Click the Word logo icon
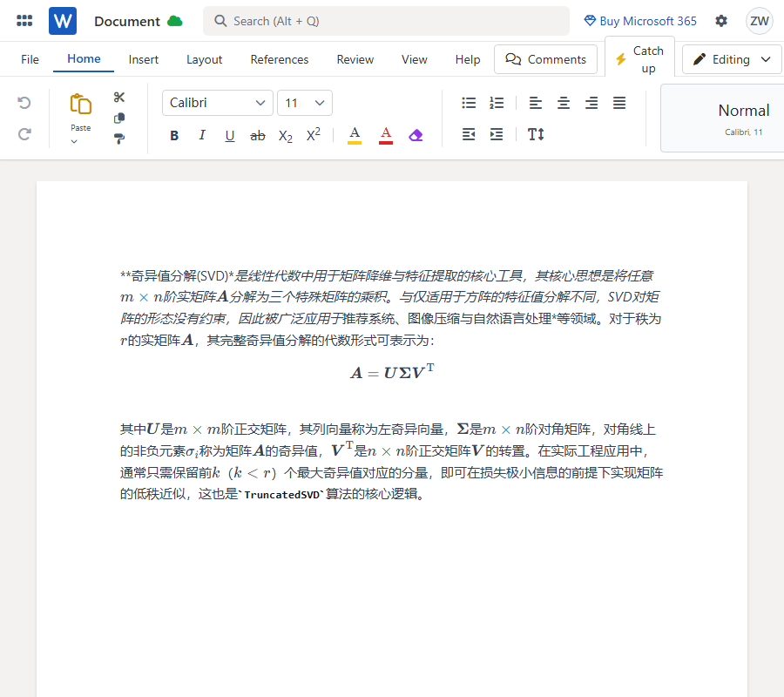The image size is (784, 697). click(x=63, y=21)
